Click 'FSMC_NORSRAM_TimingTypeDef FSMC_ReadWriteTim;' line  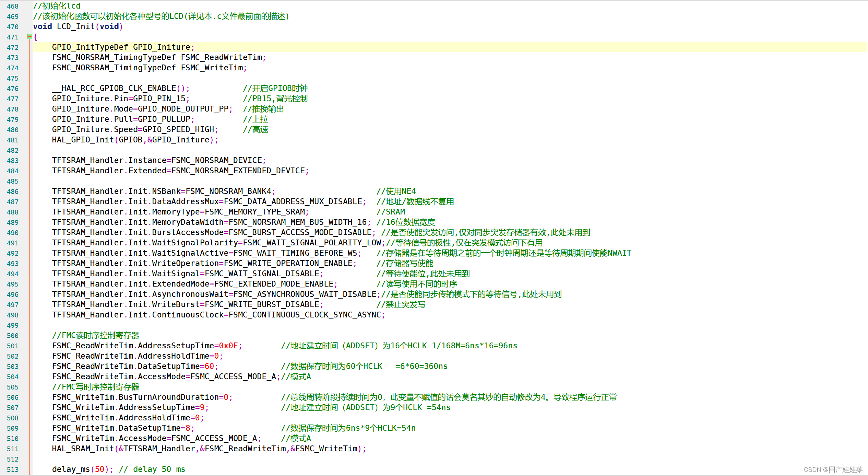click(159, 57)
